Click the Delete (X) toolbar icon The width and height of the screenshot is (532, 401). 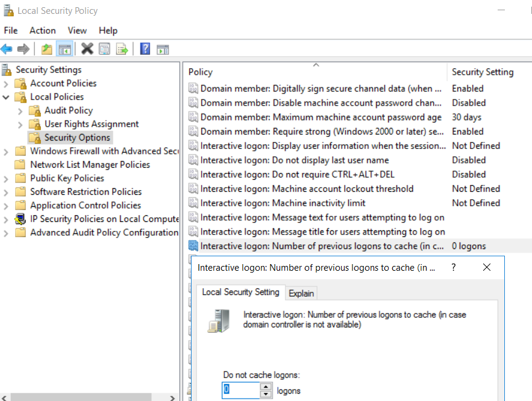coord(87,48)
